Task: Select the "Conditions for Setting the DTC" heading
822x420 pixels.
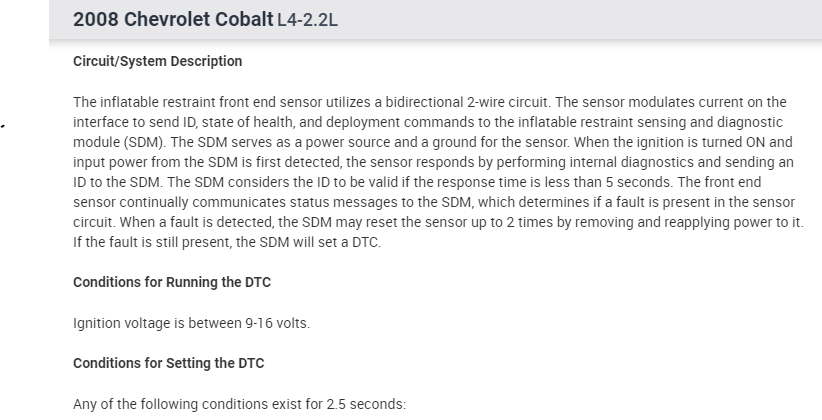Action: coord(169,363)
